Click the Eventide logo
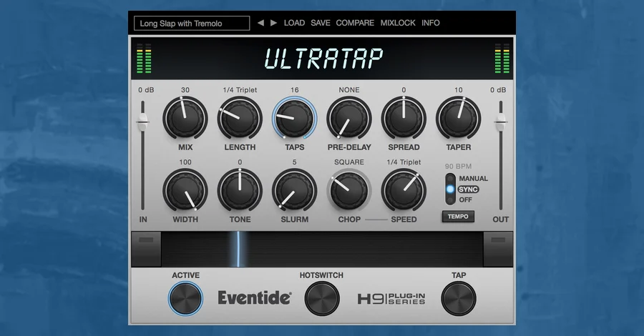The width and height of the screenshot is (644, 336). pos(255,298)
